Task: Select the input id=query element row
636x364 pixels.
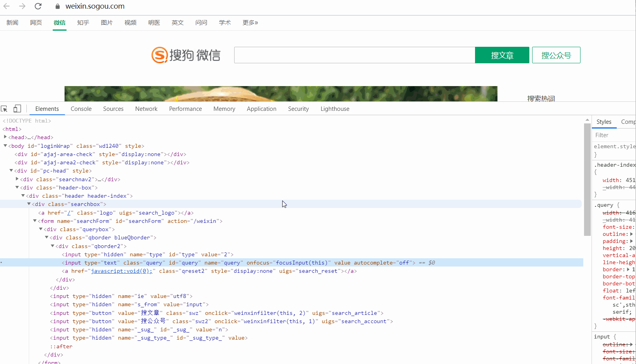Action: pyautogui.click(x=292, y=263)
